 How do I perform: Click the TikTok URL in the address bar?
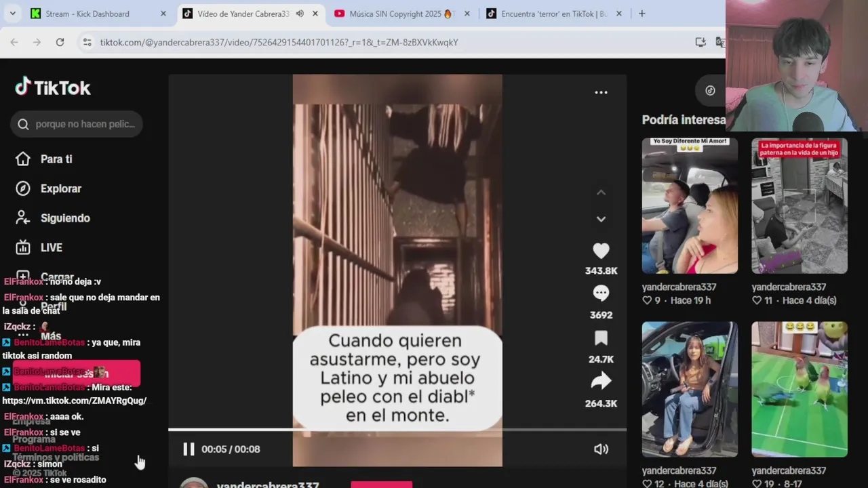[279, 42]
